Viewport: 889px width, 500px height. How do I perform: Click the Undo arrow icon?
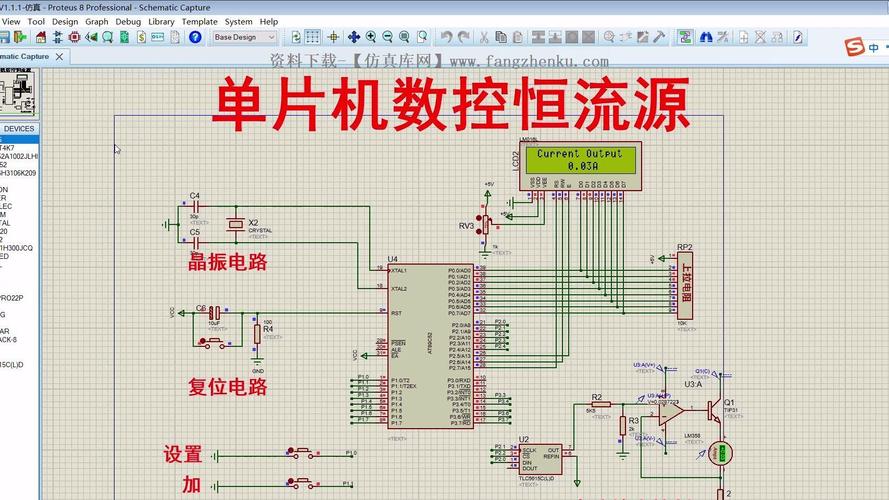[447, 37]
